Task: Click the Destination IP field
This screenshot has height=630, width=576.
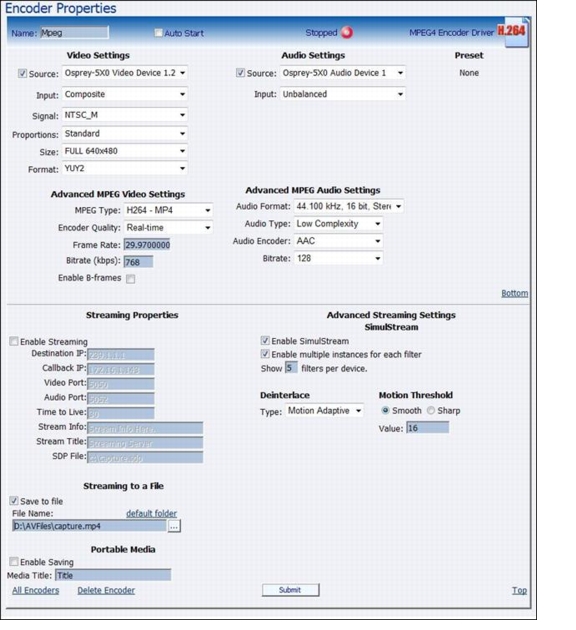Action: (x=121, y=355)
